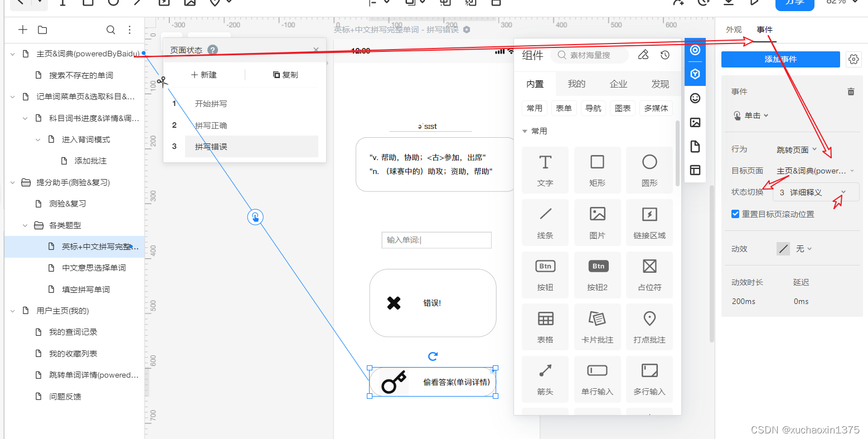The height and width of the screenshot is (439, 868).
Task: Collapse the 常用 component section
Action: (525, 131)
